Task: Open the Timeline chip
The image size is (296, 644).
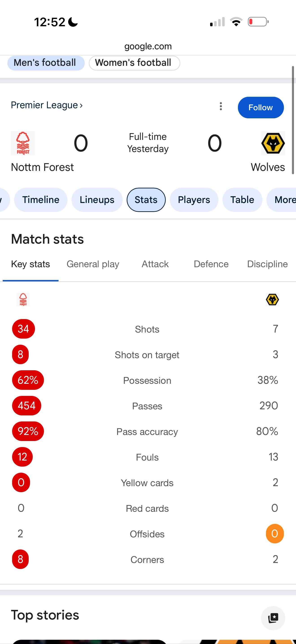Action: [x=41, y=200]
